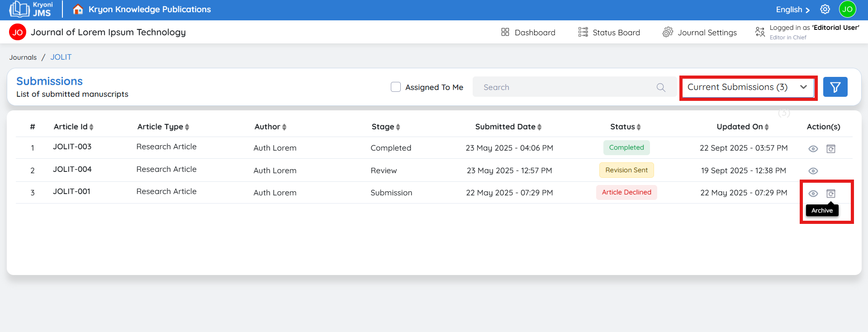Sort the table by Submitted Date
This screenshot has width=868, height=332.
pos(508,127)
